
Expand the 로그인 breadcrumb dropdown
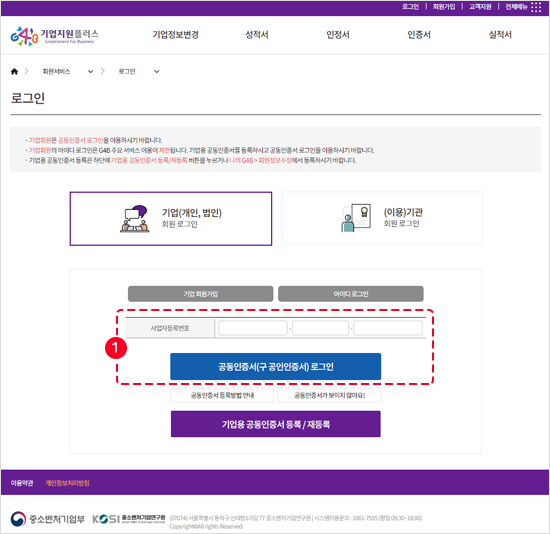[x=156, y=72]
